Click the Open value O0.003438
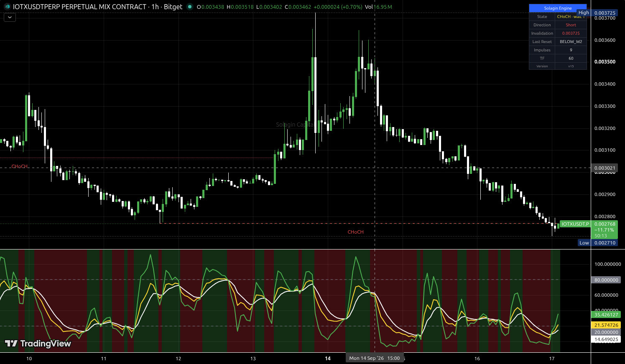Screen dimensions: 625x364 coord(210,7)
